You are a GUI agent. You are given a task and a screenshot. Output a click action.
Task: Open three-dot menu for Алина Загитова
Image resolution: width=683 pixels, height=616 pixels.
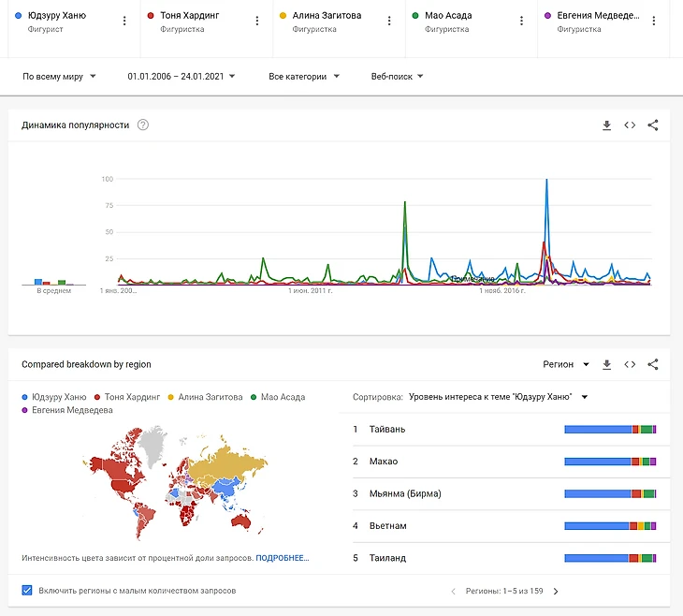[x=389, y=21]
